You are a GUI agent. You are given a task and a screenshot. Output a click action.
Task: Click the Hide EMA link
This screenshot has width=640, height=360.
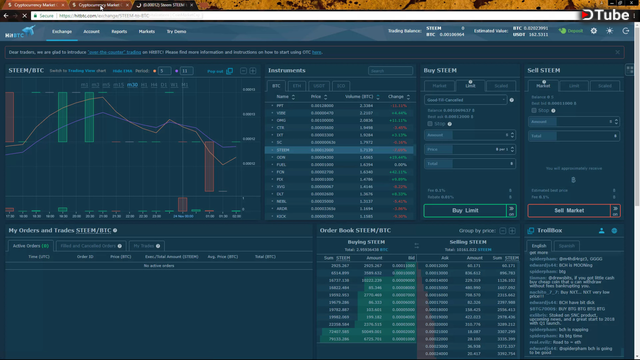[x=122, y=71]
